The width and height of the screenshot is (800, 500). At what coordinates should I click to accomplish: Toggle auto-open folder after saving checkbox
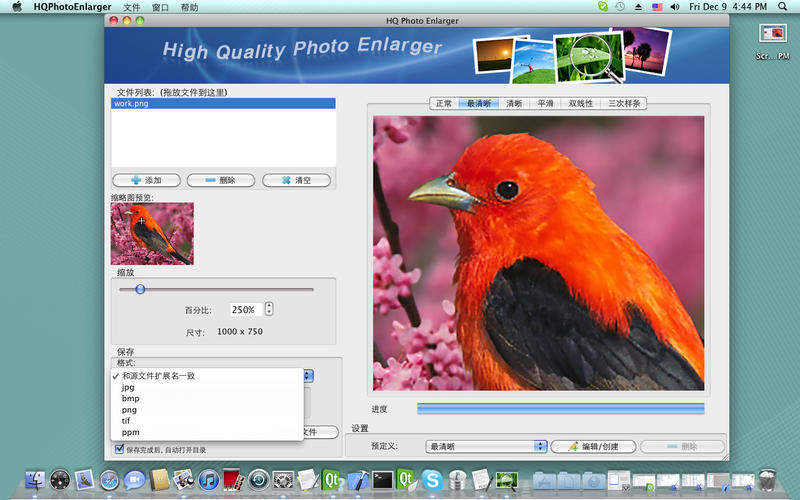pos(118,450)
